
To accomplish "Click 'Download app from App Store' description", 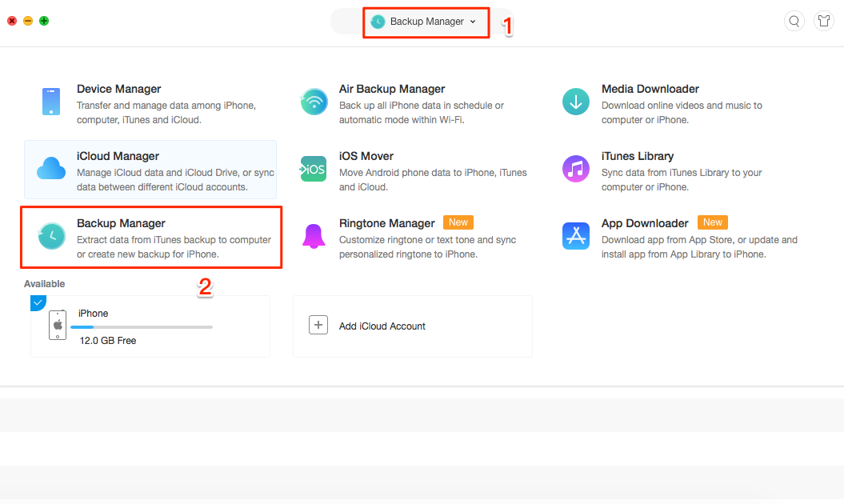I will tap(699, 247).
